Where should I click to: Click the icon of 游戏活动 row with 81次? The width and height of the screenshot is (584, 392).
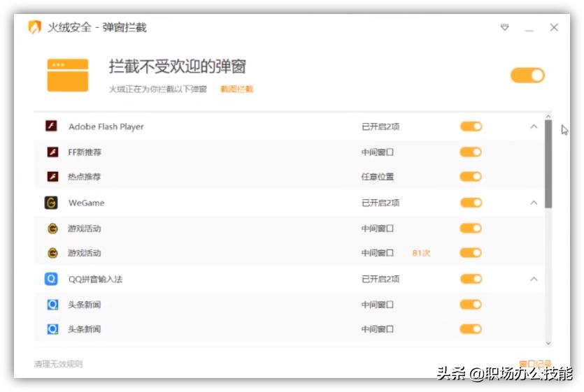(x=53, y=253)
